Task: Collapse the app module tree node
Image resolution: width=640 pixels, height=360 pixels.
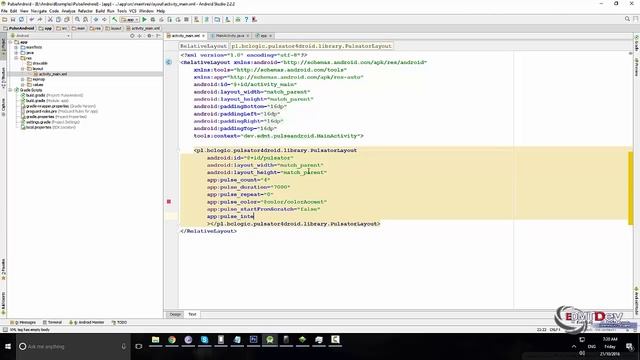Action: pos(11,42)
